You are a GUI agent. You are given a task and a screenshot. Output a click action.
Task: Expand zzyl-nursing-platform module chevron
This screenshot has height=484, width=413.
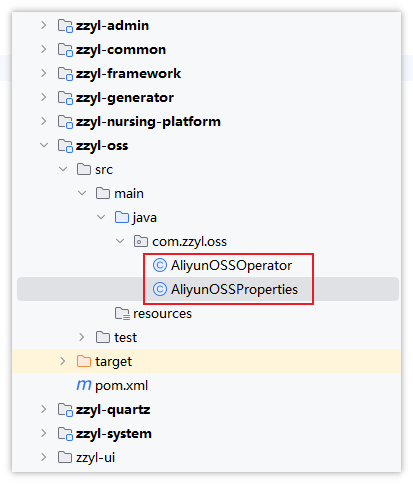point(43,121)
